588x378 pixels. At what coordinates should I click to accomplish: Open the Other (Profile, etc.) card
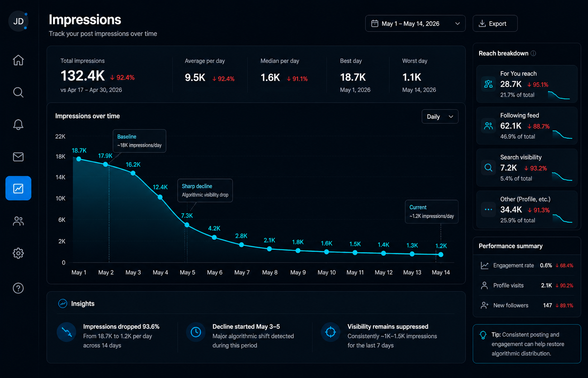point(527,209)
